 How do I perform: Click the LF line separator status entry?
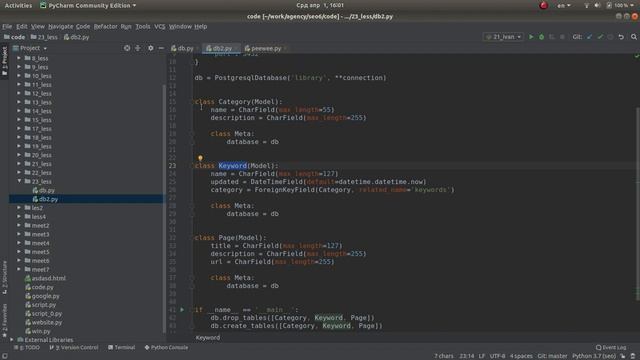pyautogui.click(x=482, y=356)
